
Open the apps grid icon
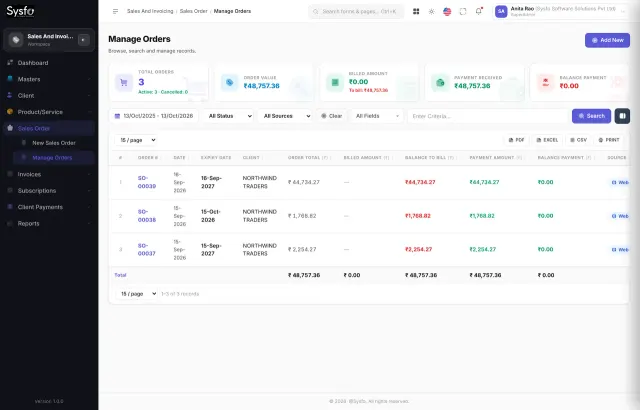coord(416,11)
